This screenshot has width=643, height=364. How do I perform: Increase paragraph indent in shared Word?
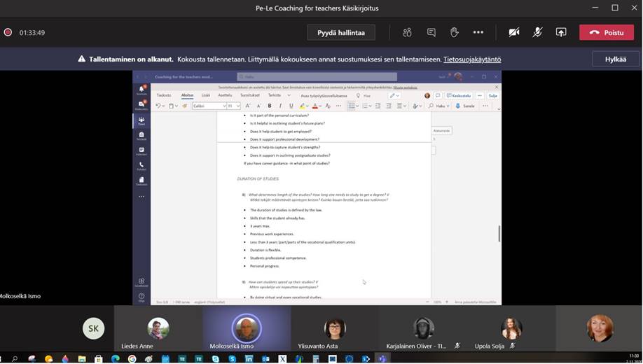(x=389, y=106)
